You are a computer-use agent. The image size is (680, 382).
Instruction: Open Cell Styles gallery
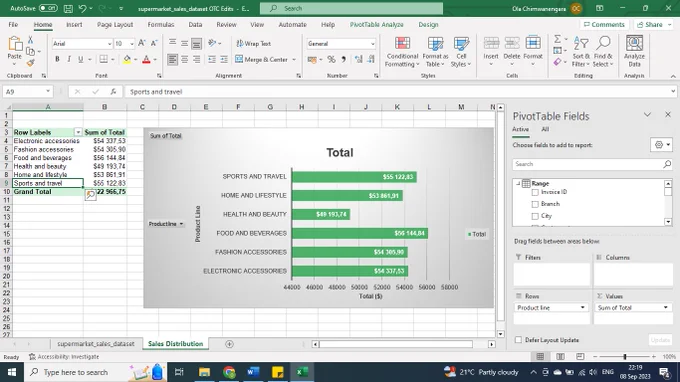coord(461,52)
